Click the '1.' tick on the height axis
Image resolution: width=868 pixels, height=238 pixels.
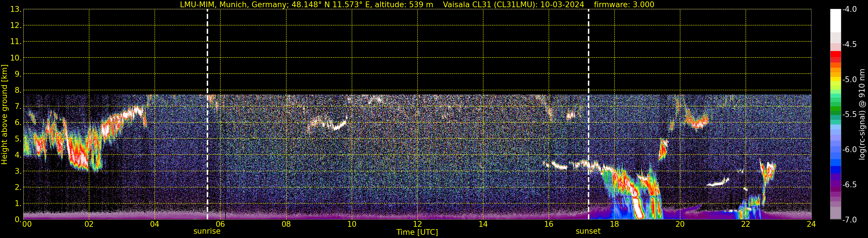tap(18, 204)
